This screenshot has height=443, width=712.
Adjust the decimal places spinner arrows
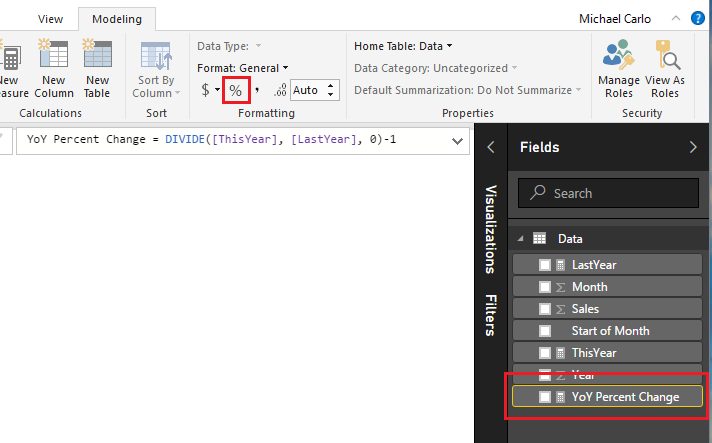click(x=331, y=90)
